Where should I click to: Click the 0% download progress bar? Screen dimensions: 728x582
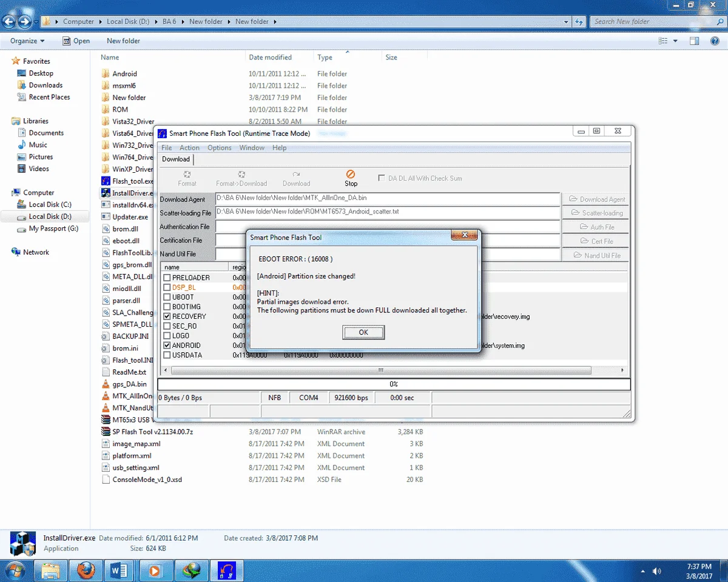394,384
